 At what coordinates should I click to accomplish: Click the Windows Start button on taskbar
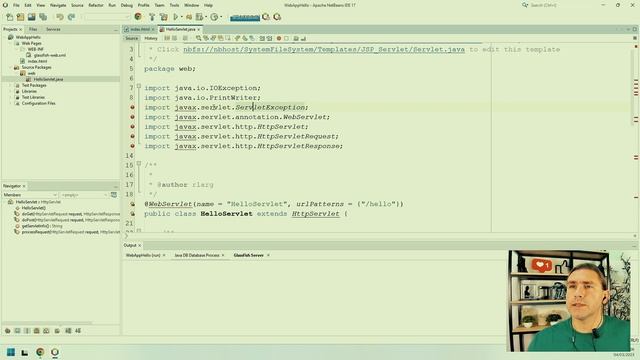11,352
